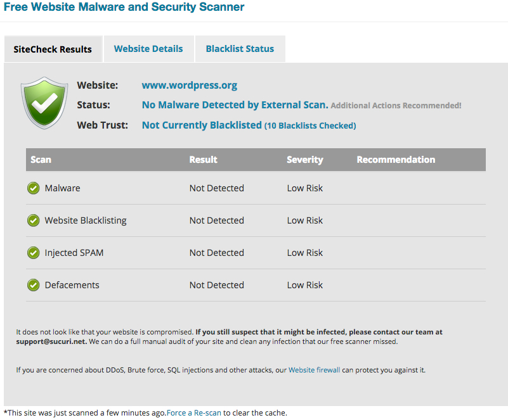508x420 pixels.
Task: Click the Defacements green check icon
Action: 34,285
